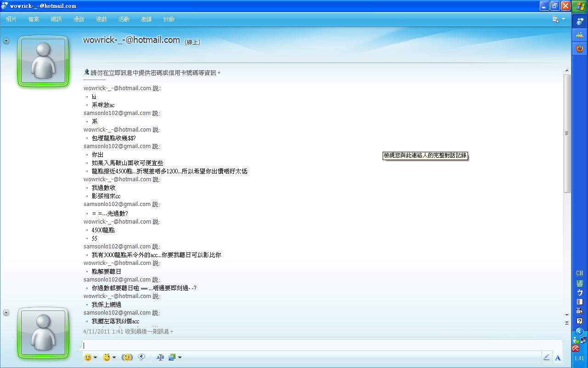Click the change font style AB icon
Image resolution: width=588 pixels, height=368 pixels.
(160, 357)
